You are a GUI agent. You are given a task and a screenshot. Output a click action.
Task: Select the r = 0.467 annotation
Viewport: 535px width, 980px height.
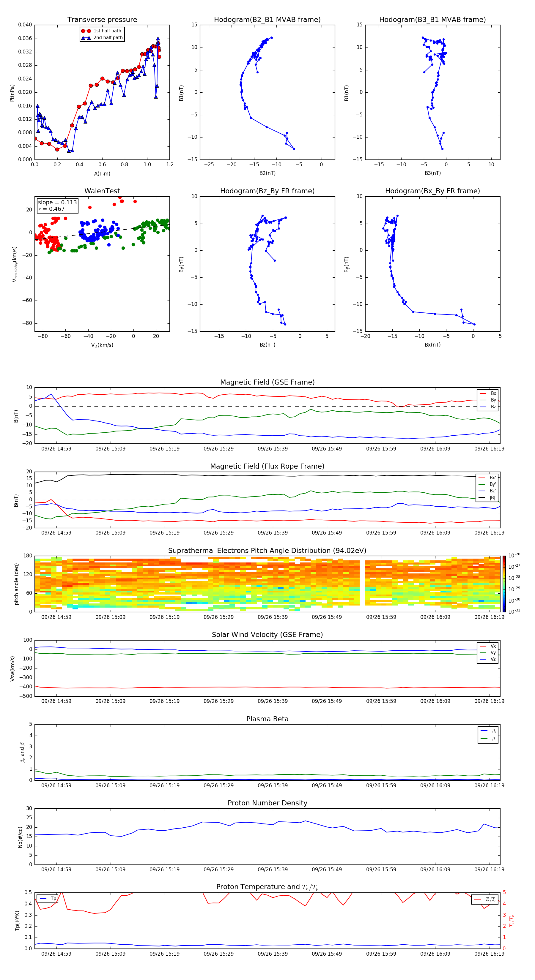(51, 209)
